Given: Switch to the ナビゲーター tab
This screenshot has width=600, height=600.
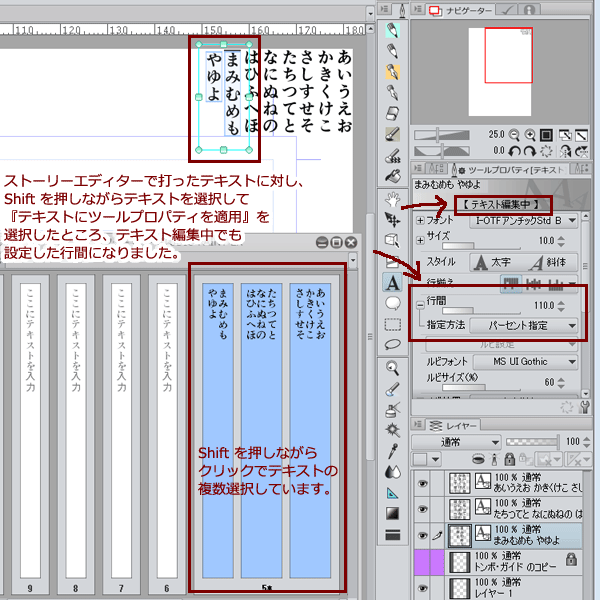Looking at the screenshot, I should click(461, 11).
